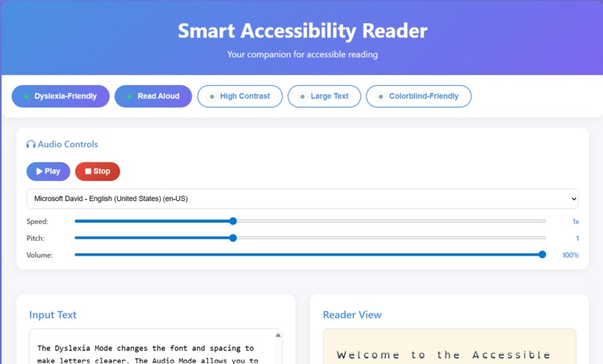Click the red Stop button
This screenshot has height=364, width=603.
[x=97, y=171]
